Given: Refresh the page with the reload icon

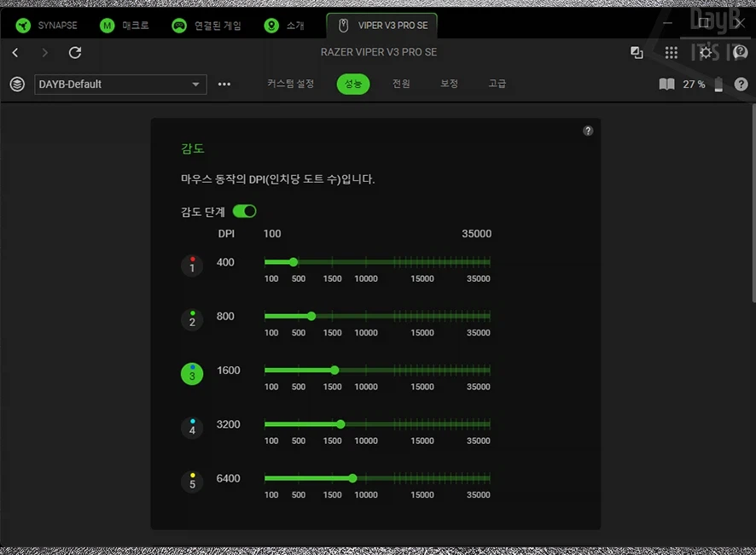Looking at the screenshot, I should [x=75, y=52].
